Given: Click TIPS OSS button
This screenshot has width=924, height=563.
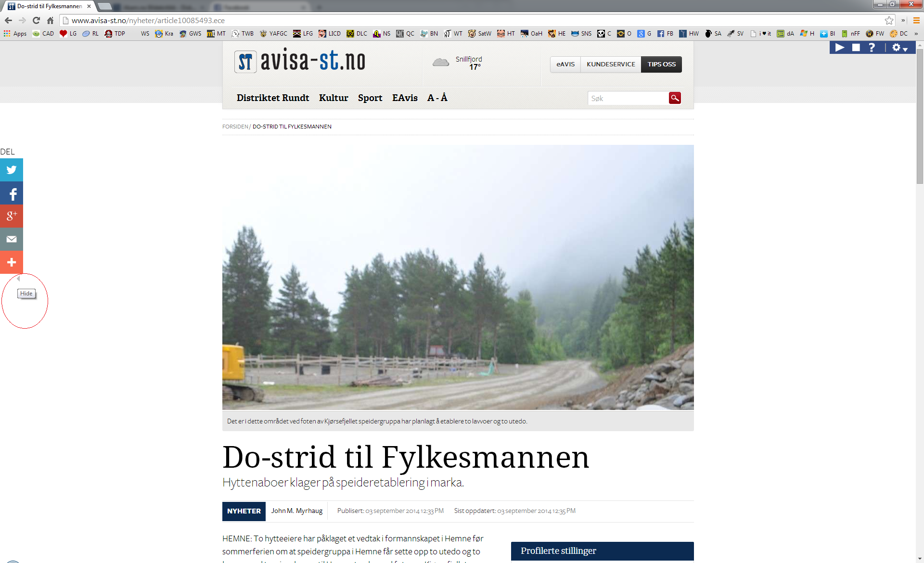Looking at the screenshot, I should coord(661,64).
